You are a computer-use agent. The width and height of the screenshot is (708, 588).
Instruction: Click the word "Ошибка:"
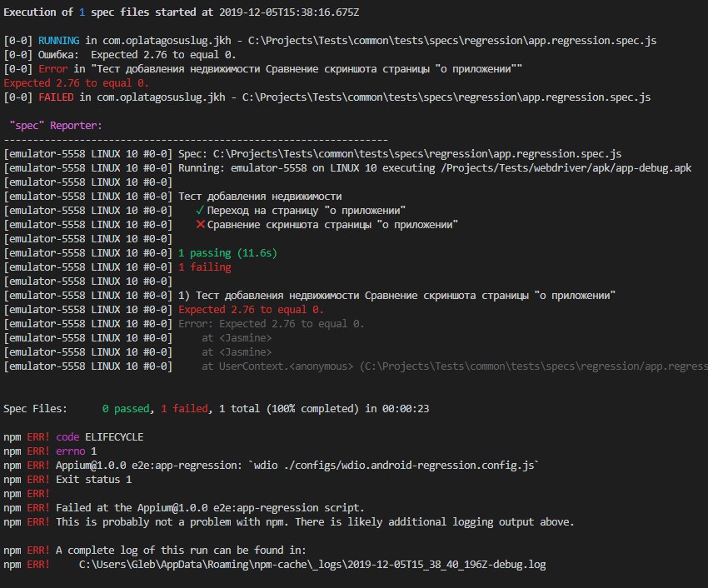[x=58, y=55]
